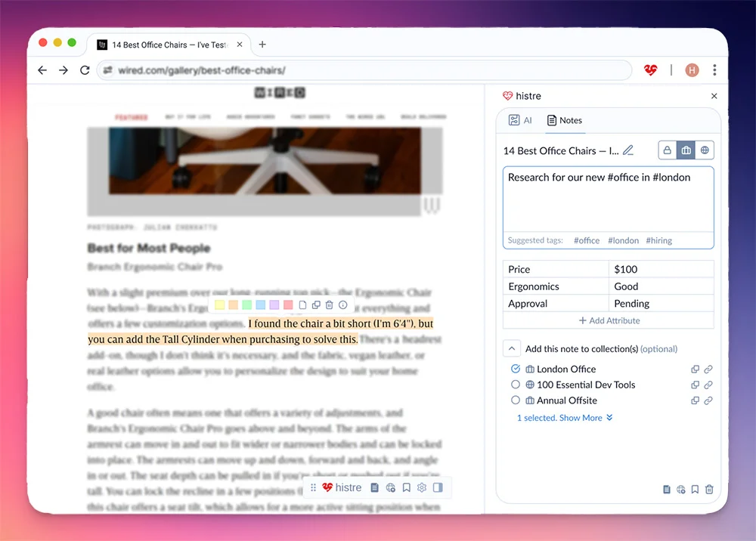Image resolution: width=756 pixels, height=541 pixels.
Task: Choose purple highlight color
Action: [x=274, y=305]
